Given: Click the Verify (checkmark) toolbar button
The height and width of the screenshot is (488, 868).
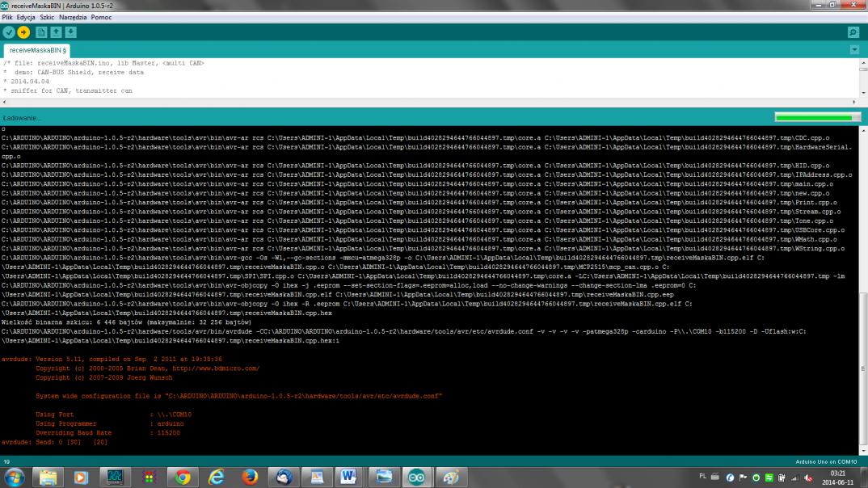Looking at the screenshot, I should 9,32.
